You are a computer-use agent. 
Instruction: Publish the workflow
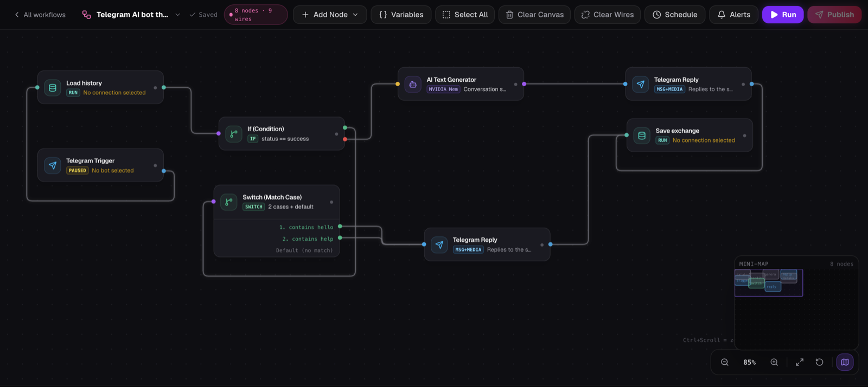[834, 15]
